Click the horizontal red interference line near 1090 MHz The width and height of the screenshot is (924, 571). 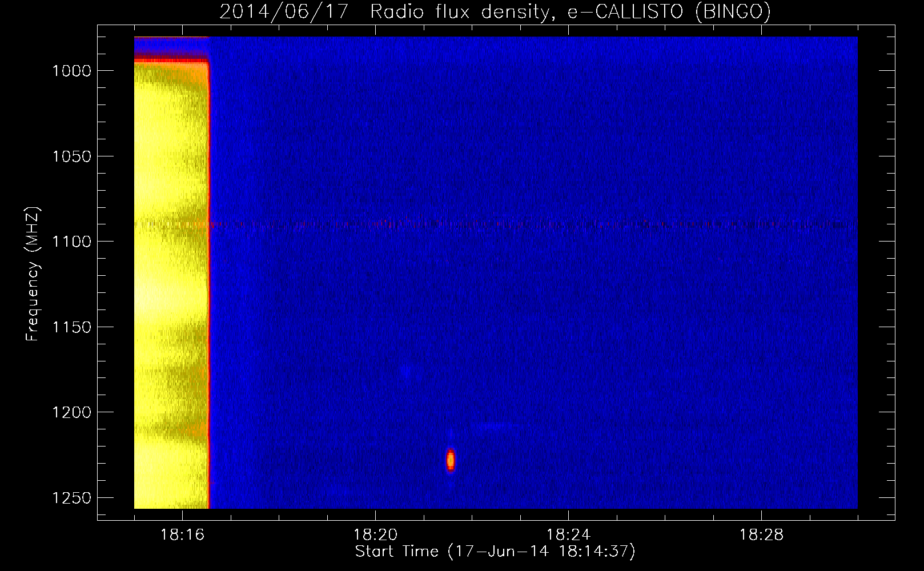(496, 224)
